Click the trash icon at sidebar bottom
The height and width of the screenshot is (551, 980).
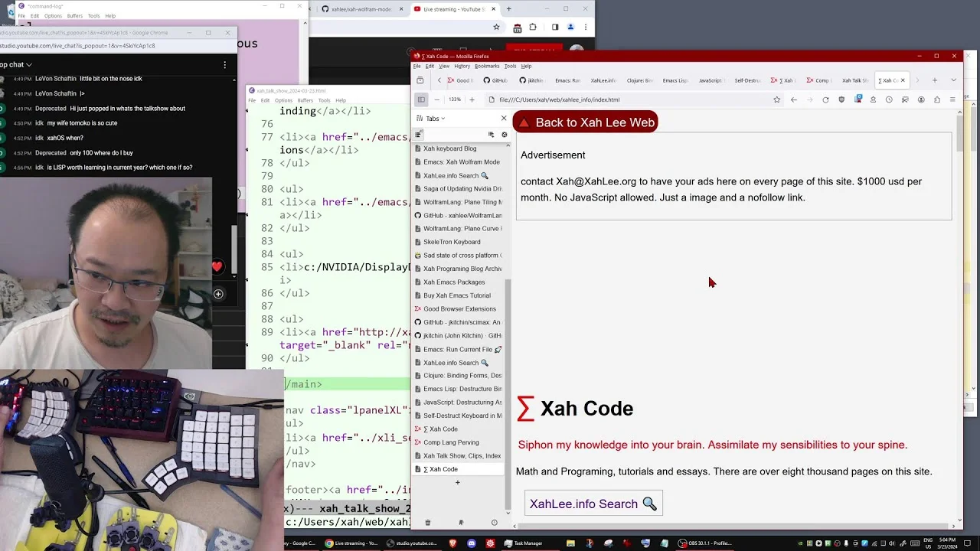coord(427,523)
